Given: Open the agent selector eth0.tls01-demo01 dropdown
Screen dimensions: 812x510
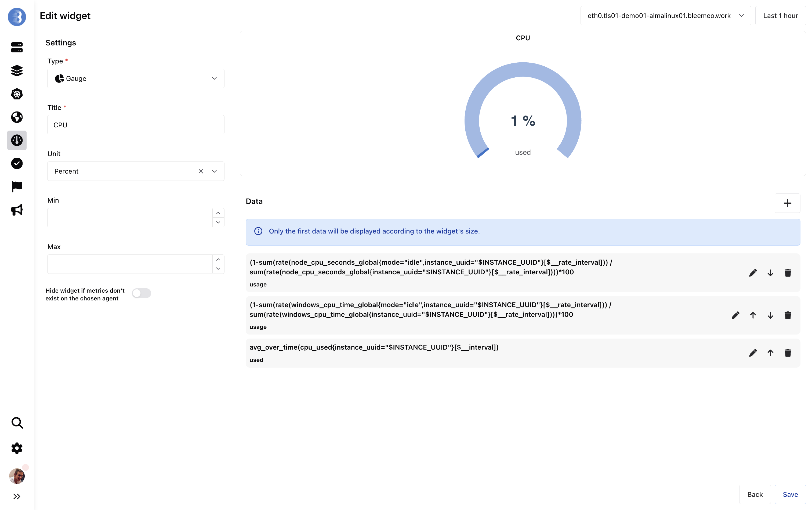Looking at the screenshot, I should (x=665, y=16).
